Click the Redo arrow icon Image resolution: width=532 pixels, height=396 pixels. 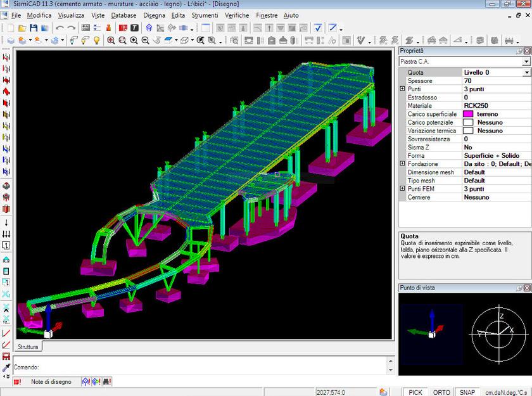coord(71,28)
